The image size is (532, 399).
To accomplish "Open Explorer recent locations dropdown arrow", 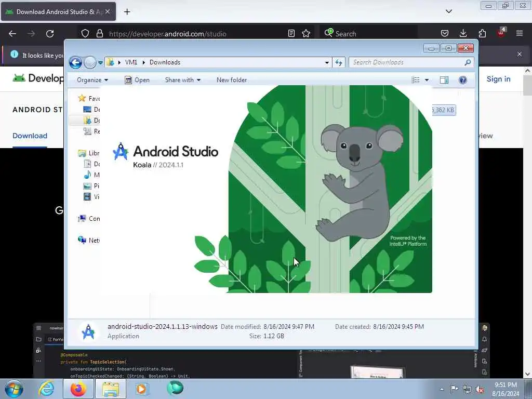I will 100,63.
